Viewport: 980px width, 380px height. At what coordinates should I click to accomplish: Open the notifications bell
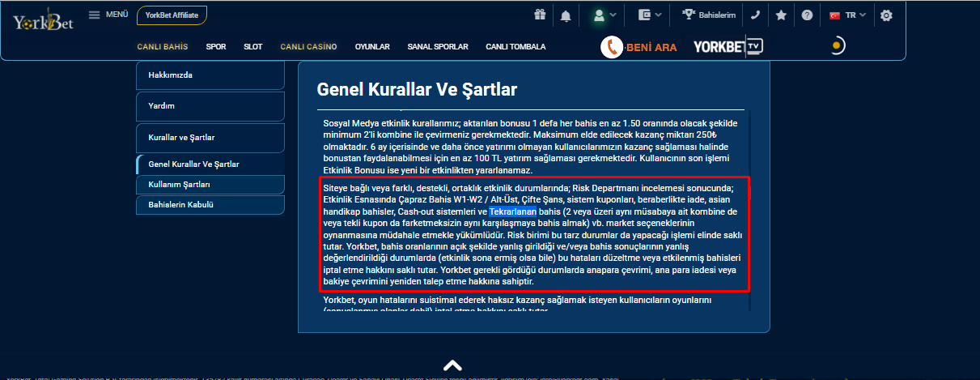pos(566,15)
